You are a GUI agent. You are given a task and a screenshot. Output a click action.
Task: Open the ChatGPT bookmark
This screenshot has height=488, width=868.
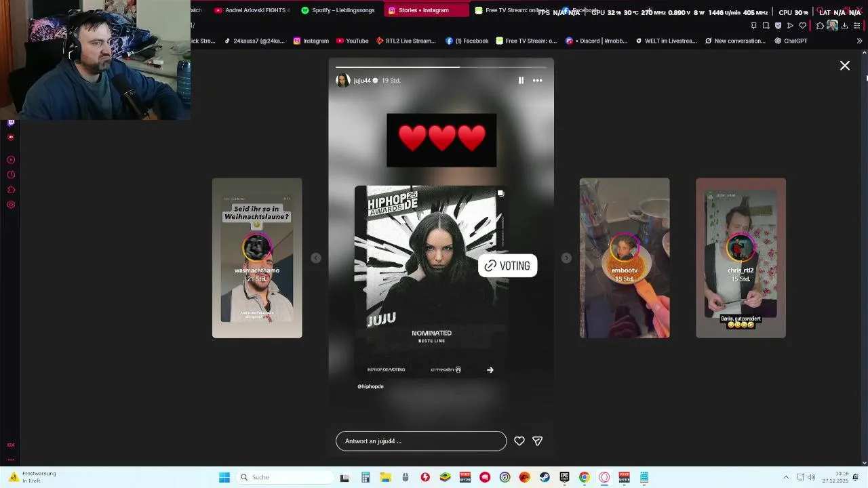791,41
